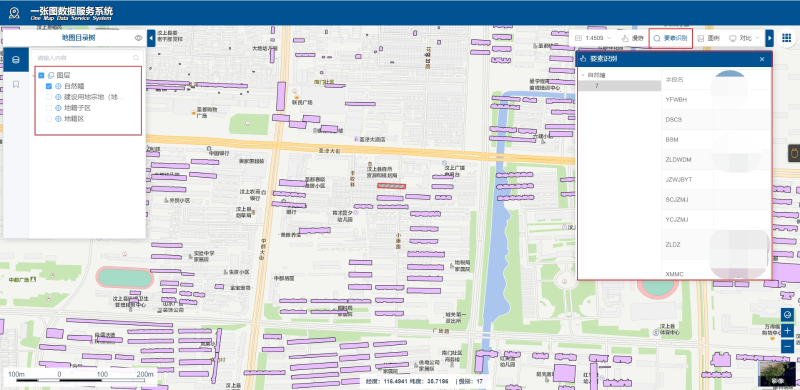Open the 1:4509 scale dropdown

click(x=593, y=38)
